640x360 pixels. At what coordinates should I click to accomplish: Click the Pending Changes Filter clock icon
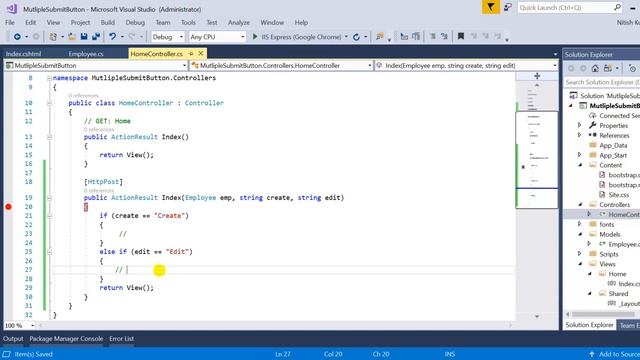[x=632, y=69]
